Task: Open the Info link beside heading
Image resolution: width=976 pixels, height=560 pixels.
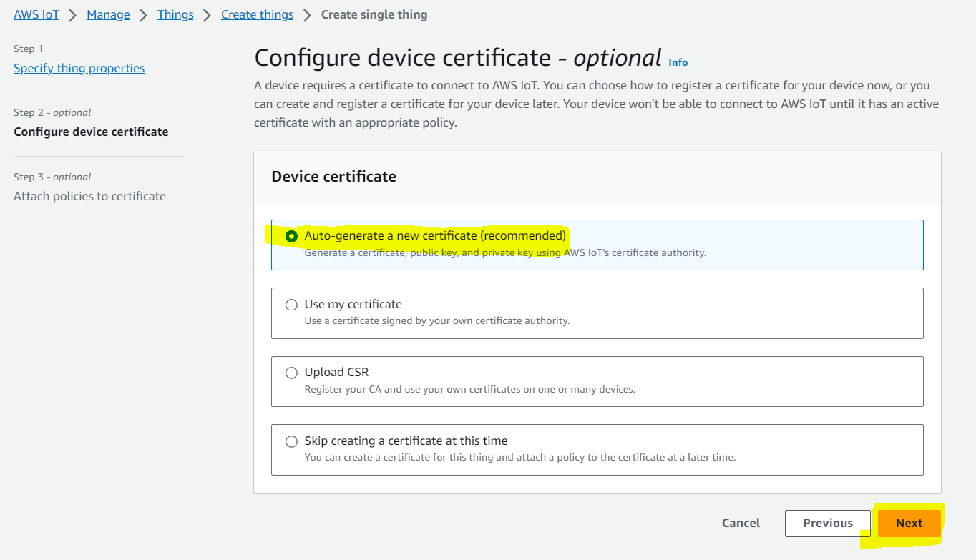Action: click(x=678, y=62)
